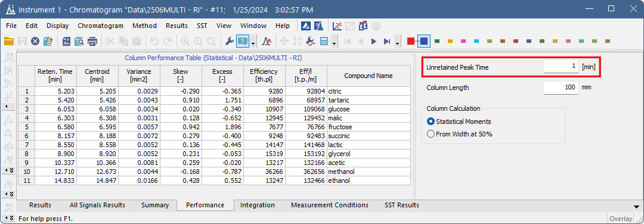Screen dimensions: 644x224
Task: Click the Save disk icon
Action: [x=22, y=41]
